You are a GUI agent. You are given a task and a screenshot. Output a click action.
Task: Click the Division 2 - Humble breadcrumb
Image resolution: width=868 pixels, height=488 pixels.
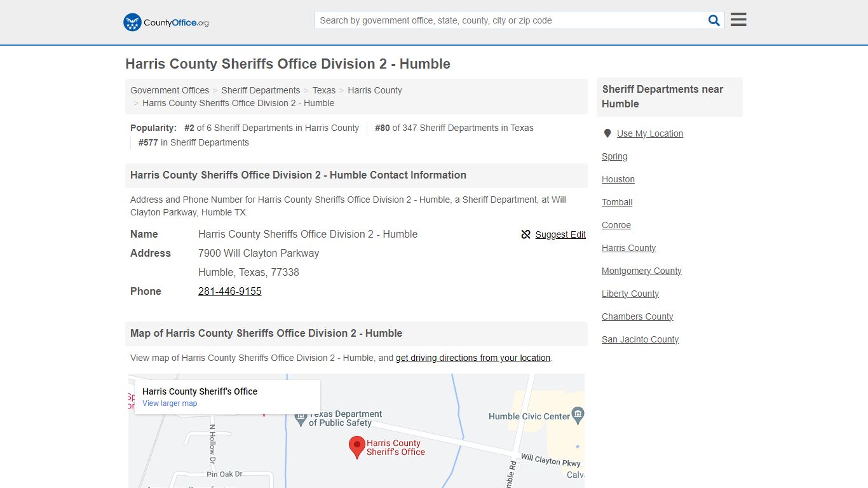point(238,103)
